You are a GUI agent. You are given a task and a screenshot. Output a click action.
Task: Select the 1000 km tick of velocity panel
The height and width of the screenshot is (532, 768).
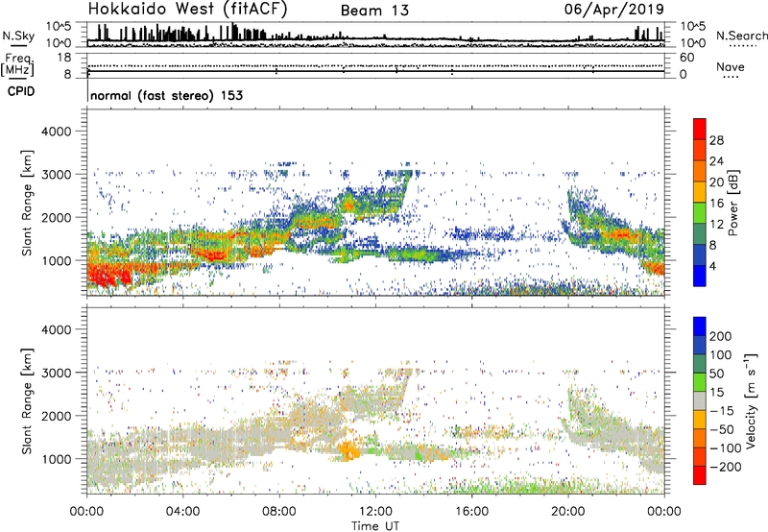click(57, 459)
